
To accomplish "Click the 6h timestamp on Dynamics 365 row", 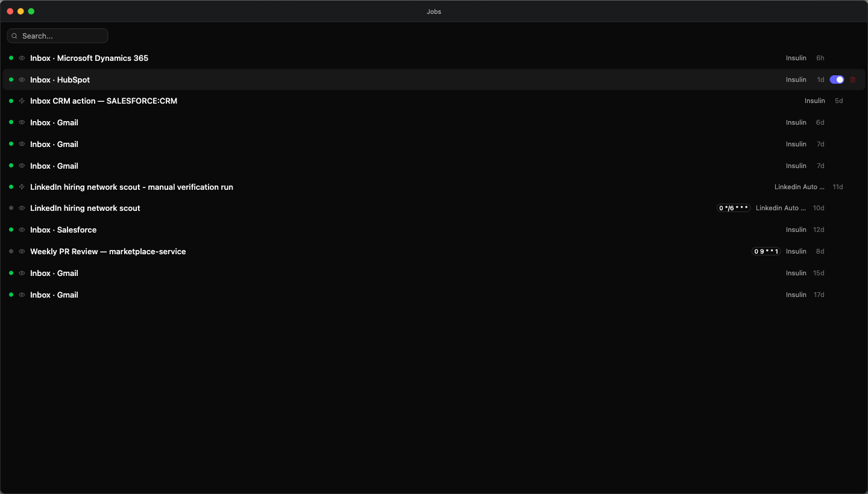I will [820, 58].
